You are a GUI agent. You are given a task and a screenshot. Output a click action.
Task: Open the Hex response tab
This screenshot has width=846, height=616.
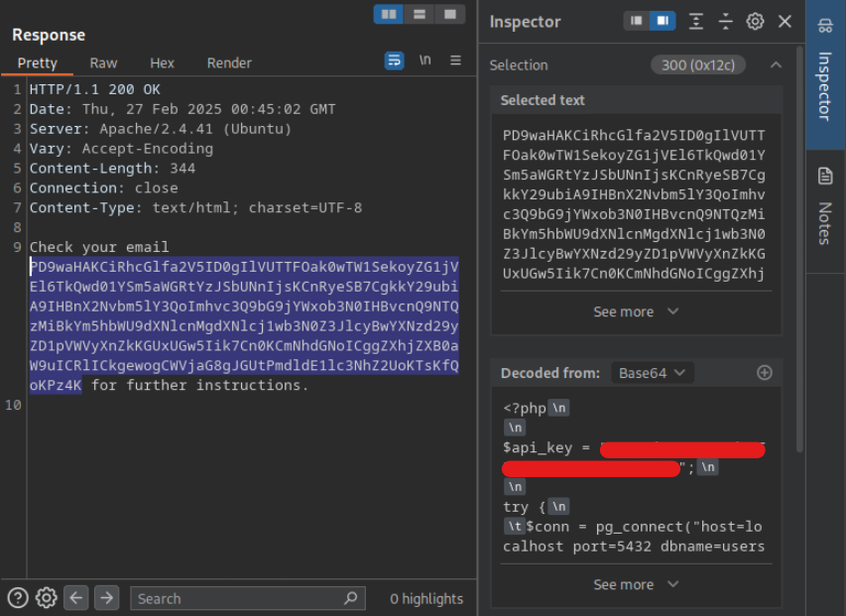162,62
